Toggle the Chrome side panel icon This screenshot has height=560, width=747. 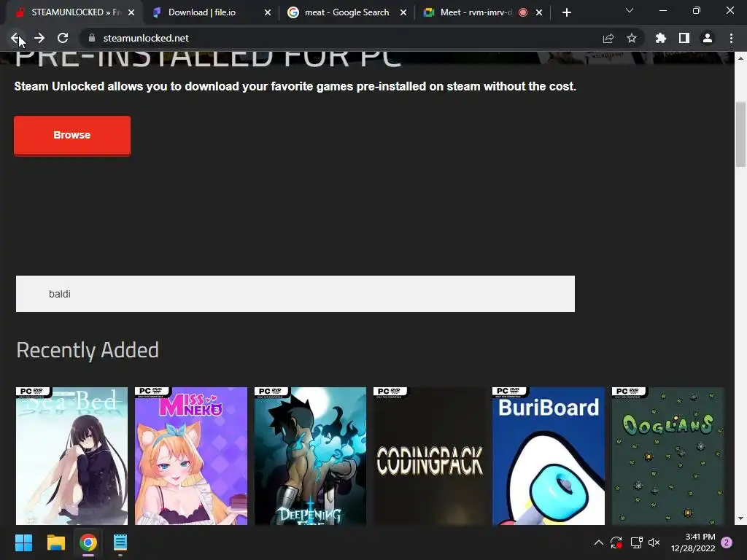click(684, 38)
